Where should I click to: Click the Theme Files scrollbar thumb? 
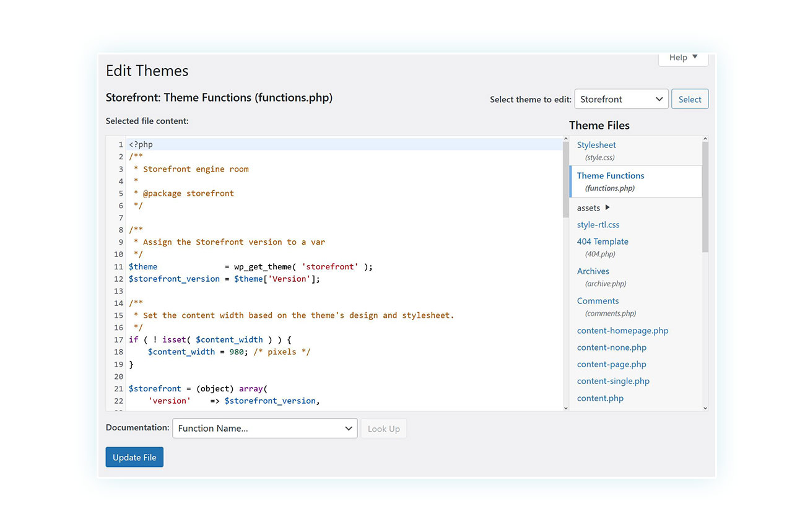tap(705, 197)
